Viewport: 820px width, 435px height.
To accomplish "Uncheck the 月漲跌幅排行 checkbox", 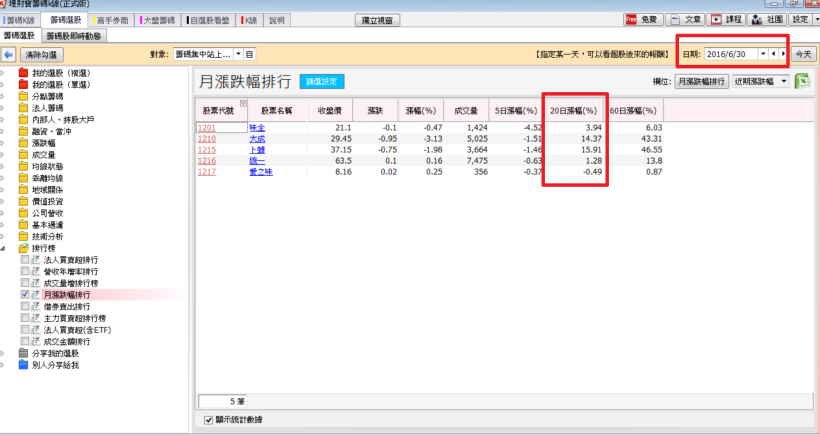I will coord(25,295).
